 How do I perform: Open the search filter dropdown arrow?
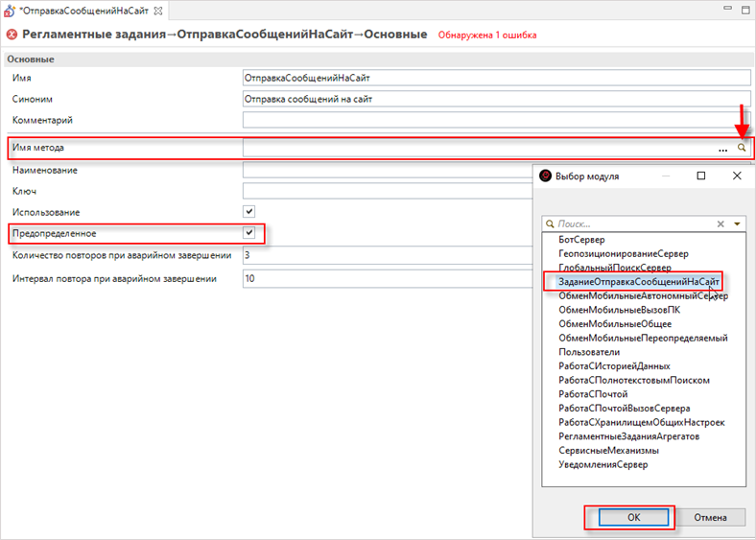[x=737, y=223]
